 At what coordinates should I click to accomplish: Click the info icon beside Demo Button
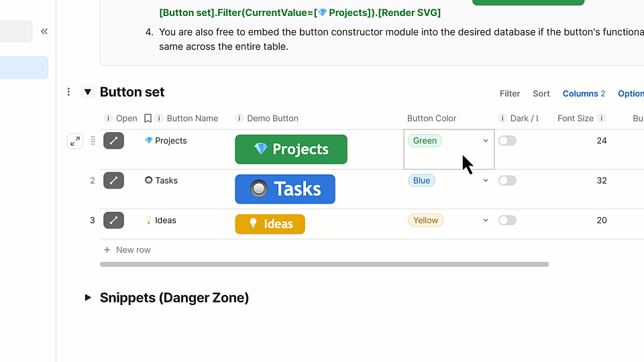point(239,119)
